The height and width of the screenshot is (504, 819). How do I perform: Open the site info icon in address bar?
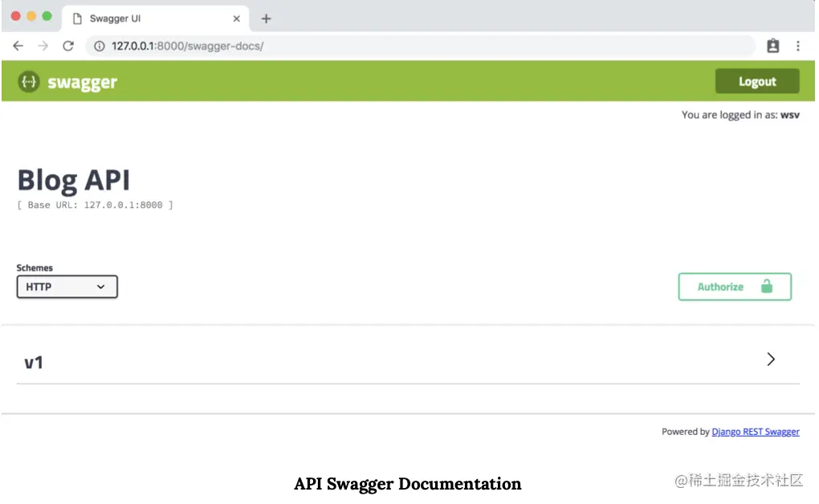(99, 46)
